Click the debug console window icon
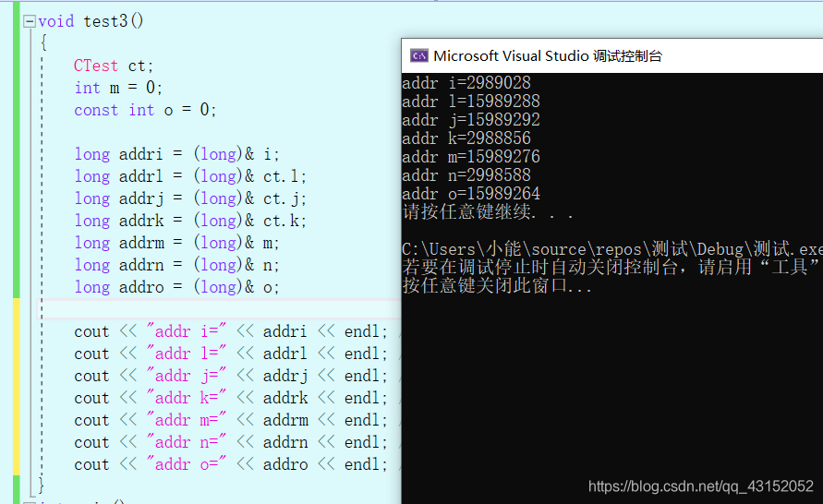Viewport: 823px width, 504px height. (x=418, y=55)
